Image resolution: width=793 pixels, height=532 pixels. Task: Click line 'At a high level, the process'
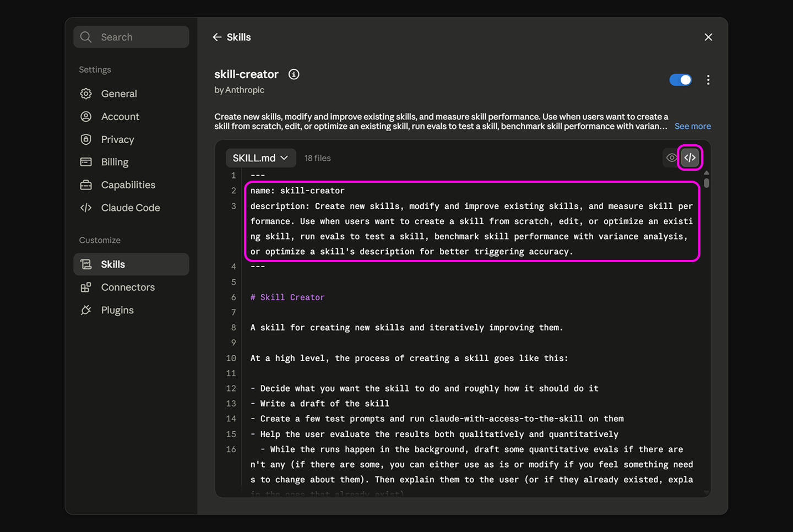[409, 358]
